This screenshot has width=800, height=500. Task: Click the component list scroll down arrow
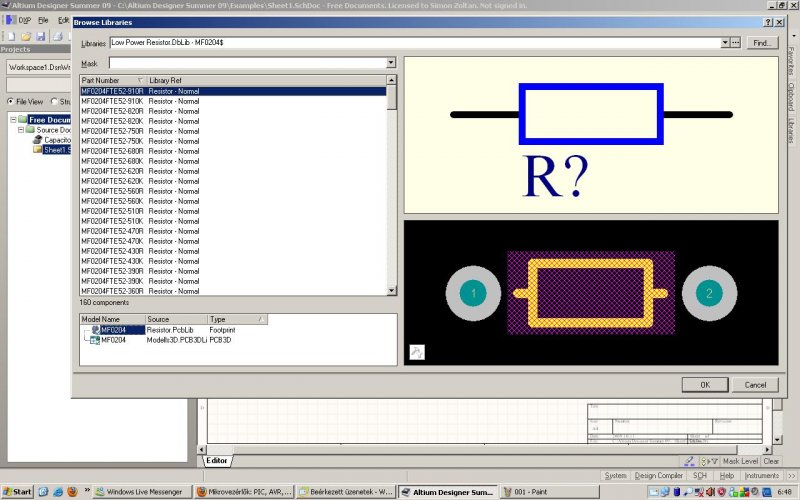(x=391, y=291)
